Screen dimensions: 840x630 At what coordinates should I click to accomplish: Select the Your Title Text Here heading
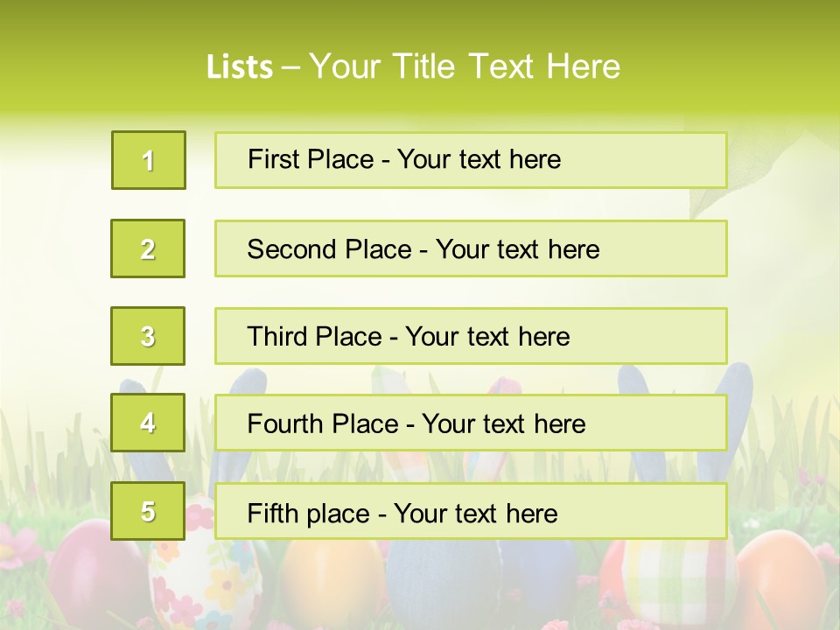click(x=465, y=66)
